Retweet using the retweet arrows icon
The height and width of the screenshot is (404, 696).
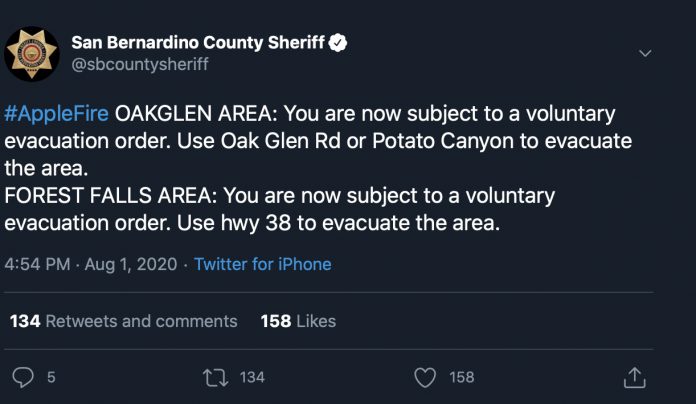click(x=216, y=377)
